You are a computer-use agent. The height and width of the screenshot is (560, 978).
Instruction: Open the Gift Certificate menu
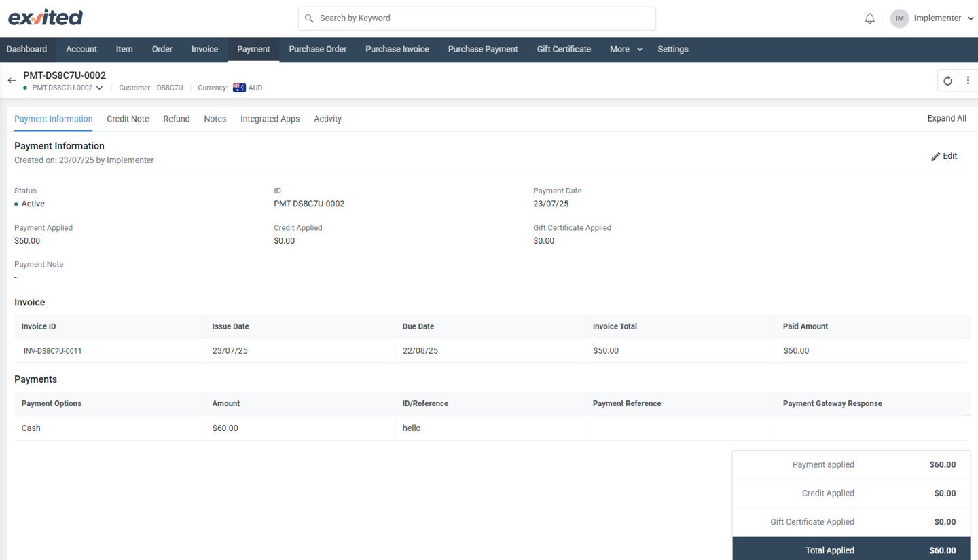[x=564, y=49]
